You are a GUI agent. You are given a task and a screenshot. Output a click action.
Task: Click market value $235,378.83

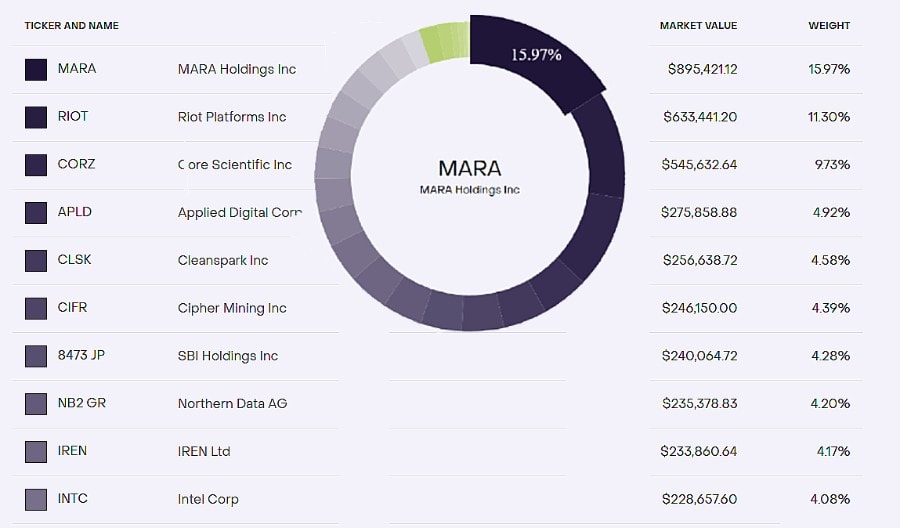coord(700,403)
